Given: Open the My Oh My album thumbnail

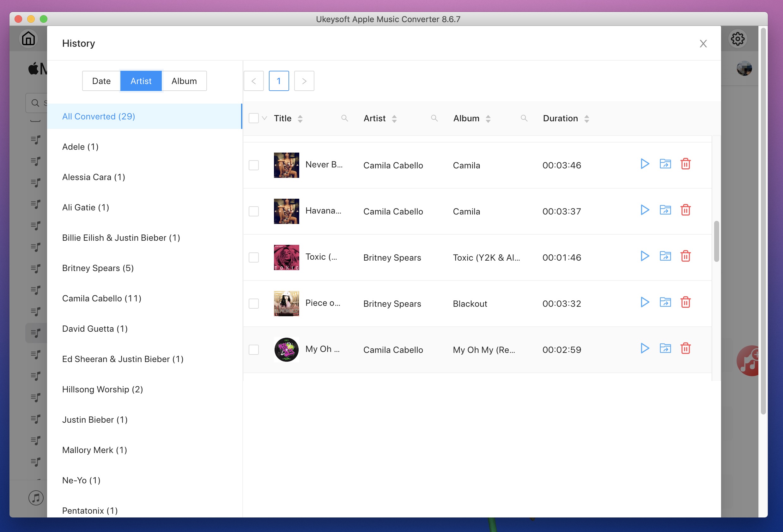Looking at the screenshot, I should point(286,350).
